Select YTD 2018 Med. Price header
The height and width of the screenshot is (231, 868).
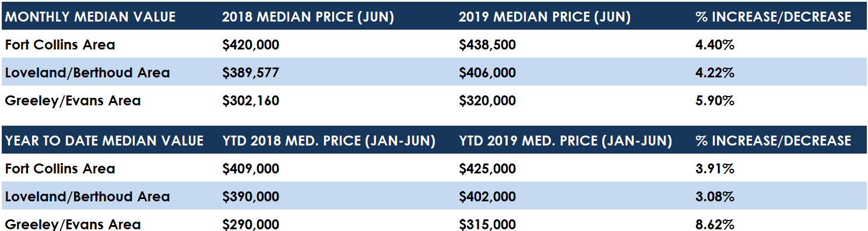point(329,140)
